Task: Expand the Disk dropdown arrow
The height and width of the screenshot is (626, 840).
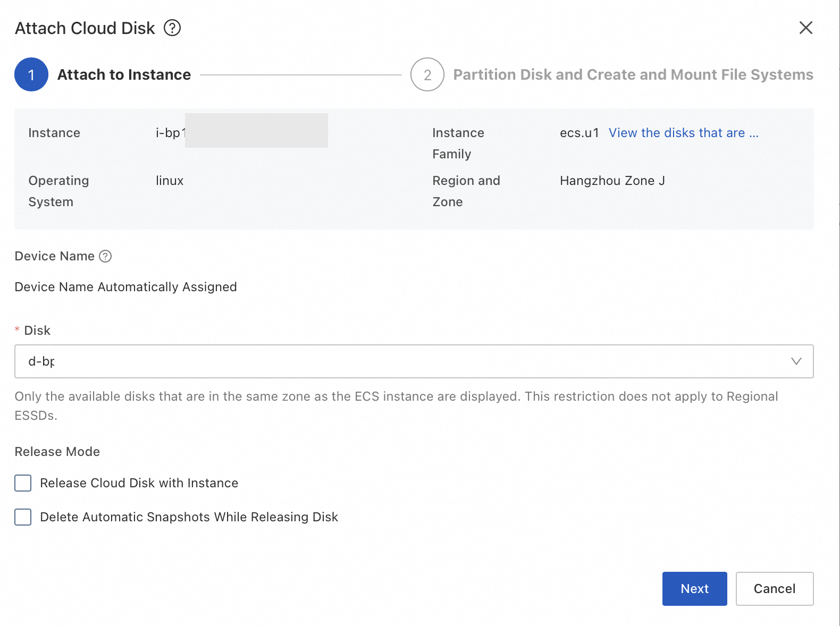Action: click(796, 361)
